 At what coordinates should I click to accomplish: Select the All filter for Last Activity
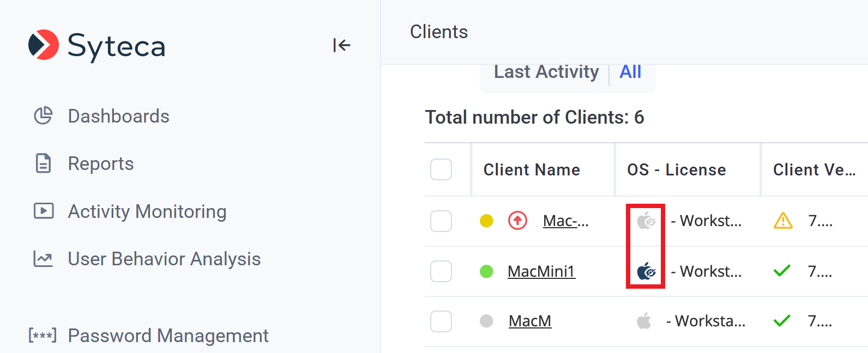tap(630, 72)
